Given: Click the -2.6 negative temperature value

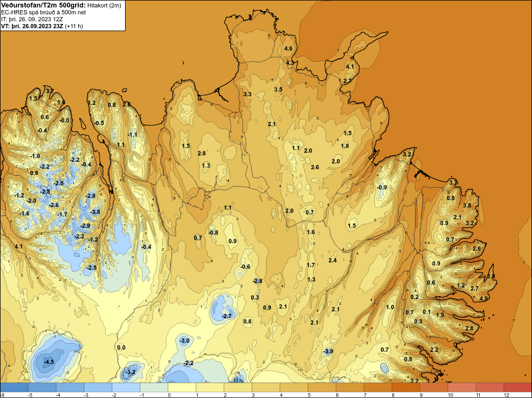Looking at the screenshot, I should (54, 205).
